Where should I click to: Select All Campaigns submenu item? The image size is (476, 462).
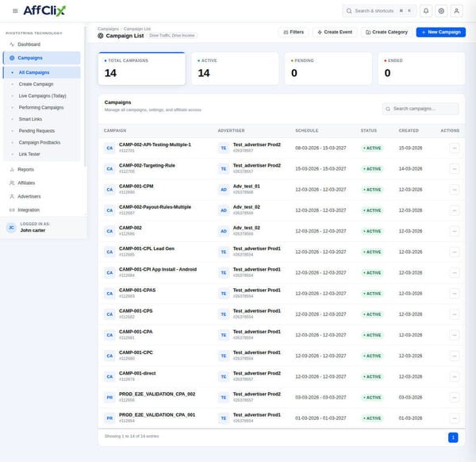pos(41,72)
